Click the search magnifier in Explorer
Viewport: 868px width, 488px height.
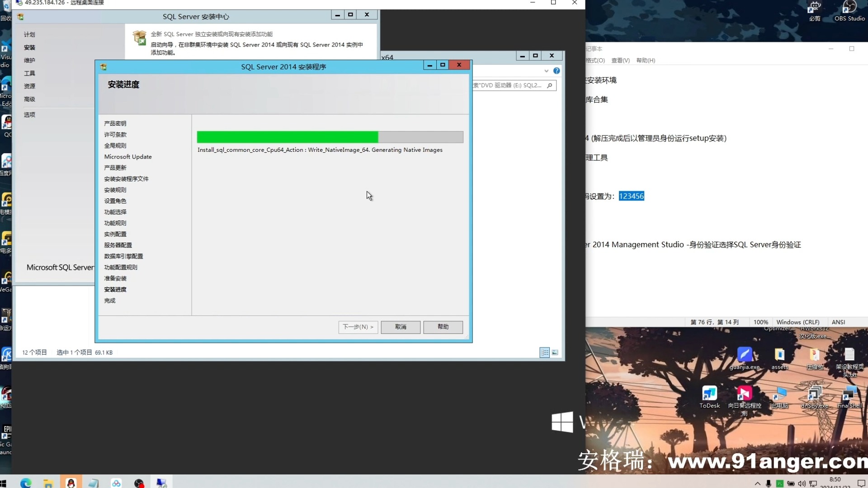[x=550, y=85]
